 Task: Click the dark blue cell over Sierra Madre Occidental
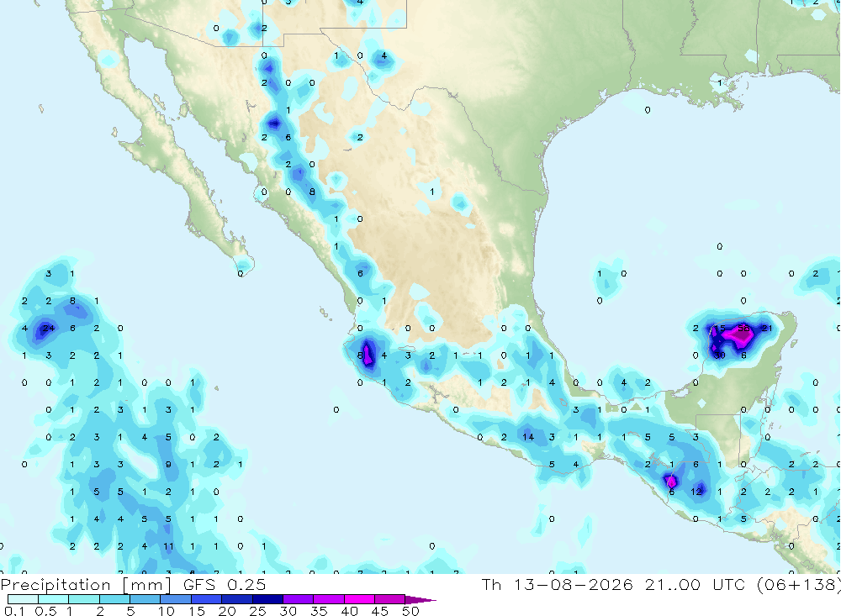tap(275, 124)
